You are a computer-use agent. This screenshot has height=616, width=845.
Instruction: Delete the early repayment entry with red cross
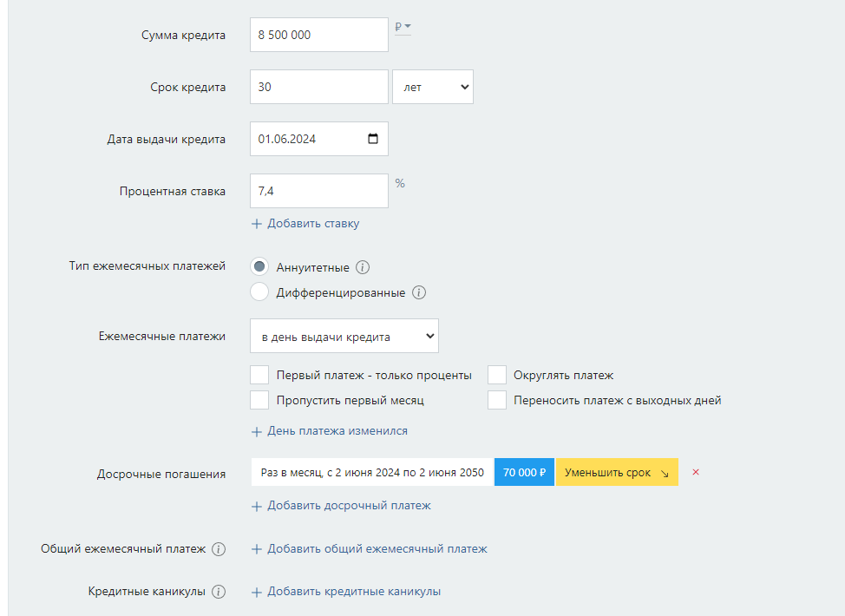point(696,473)
